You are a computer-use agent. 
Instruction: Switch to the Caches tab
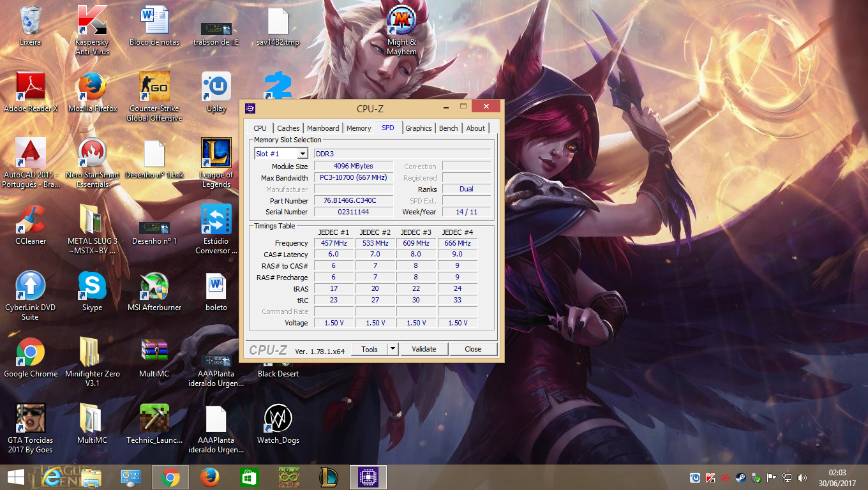288,128
